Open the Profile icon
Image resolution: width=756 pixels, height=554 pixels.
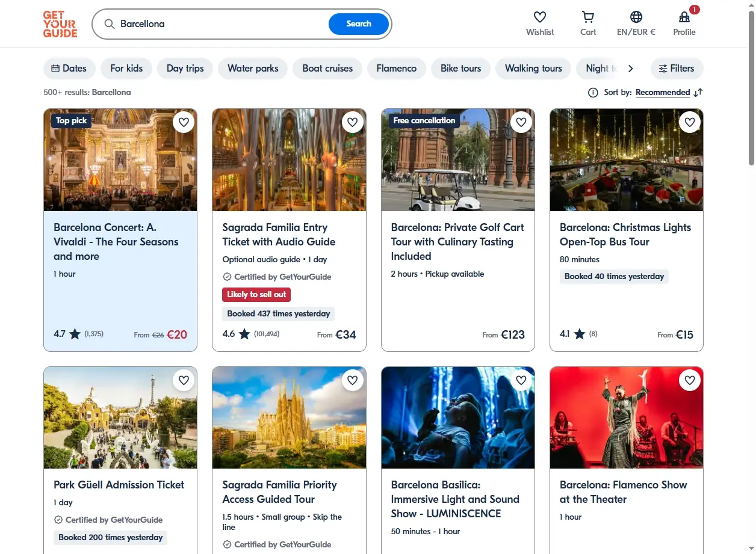[684, 17]
